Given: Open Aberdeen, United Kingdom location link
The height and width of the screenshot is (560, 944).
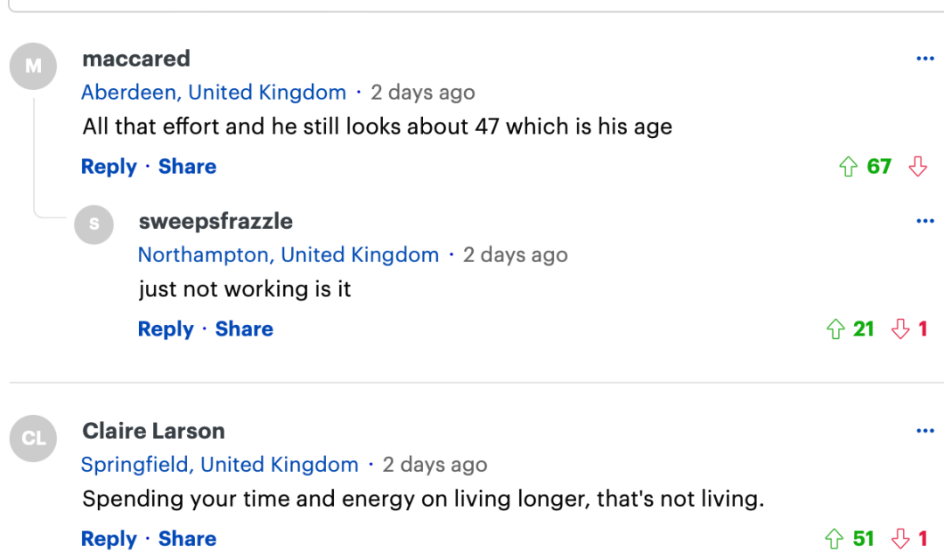Looking at the screenshot, I should [x=214, y=93].
